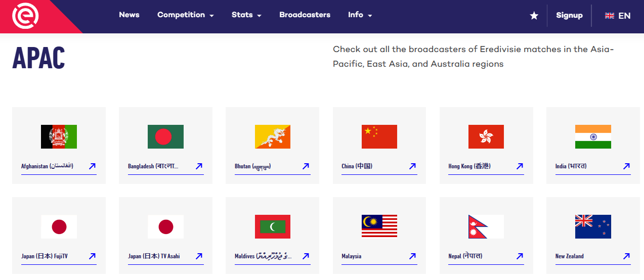Open the EN language selector
Viewport: 644px width, 280px height.
[x=618, y=16]
